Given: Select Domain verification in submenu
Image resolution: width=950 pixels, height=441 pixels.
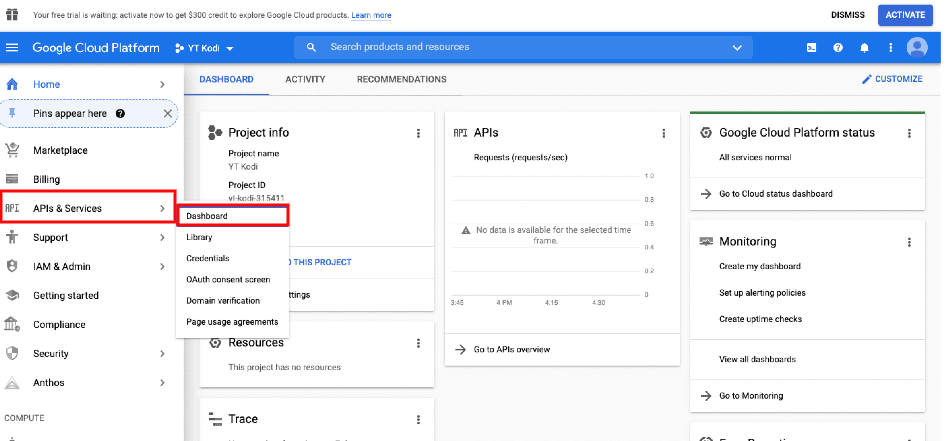Looking at the screenshot, I should coord(233,300).
